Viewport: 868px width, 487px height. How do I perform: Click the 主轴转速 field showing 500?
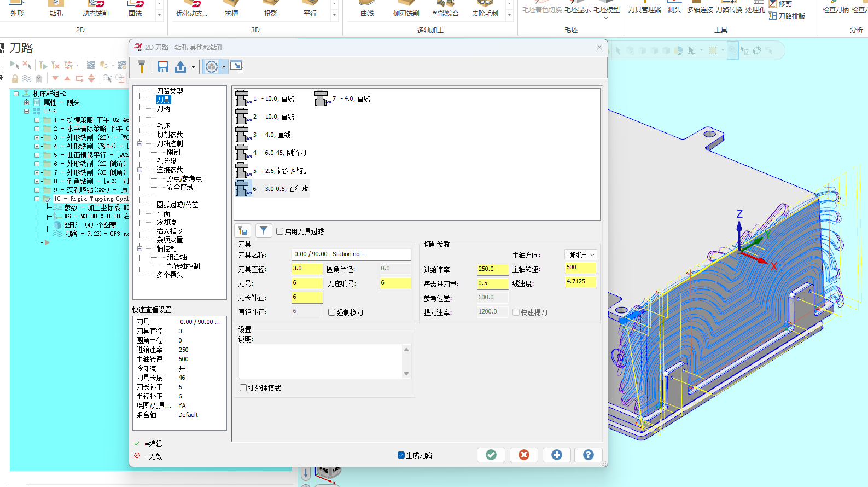click(580, 268)
